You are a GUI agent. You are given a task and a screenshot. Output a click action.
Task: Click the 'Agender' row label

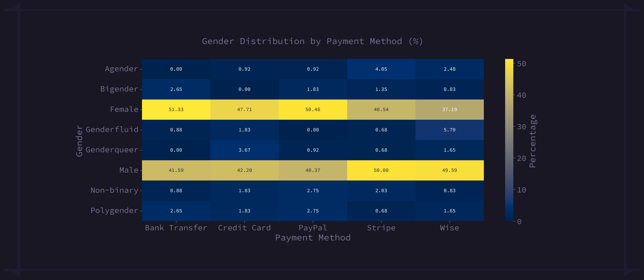(122, 69)
